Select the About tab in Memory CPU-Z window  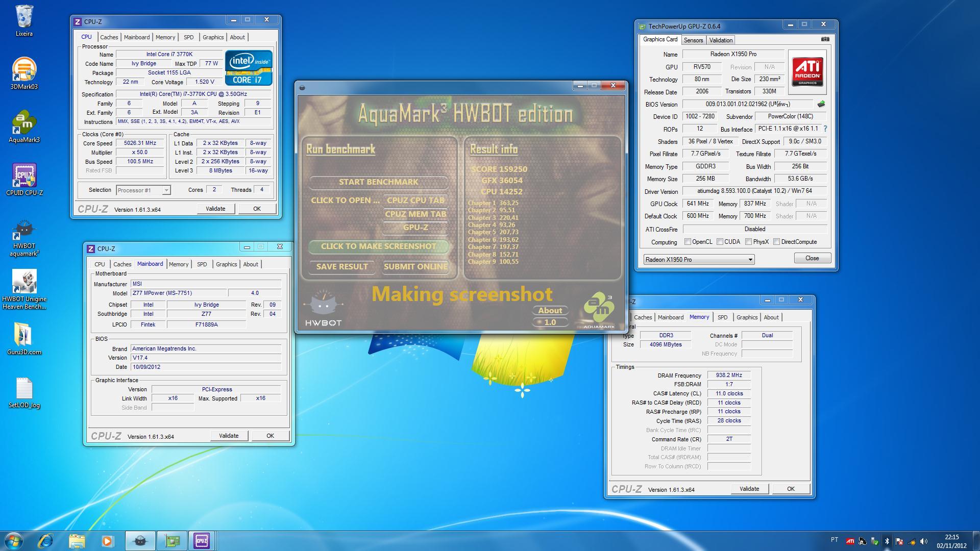(x=771, y=317)
